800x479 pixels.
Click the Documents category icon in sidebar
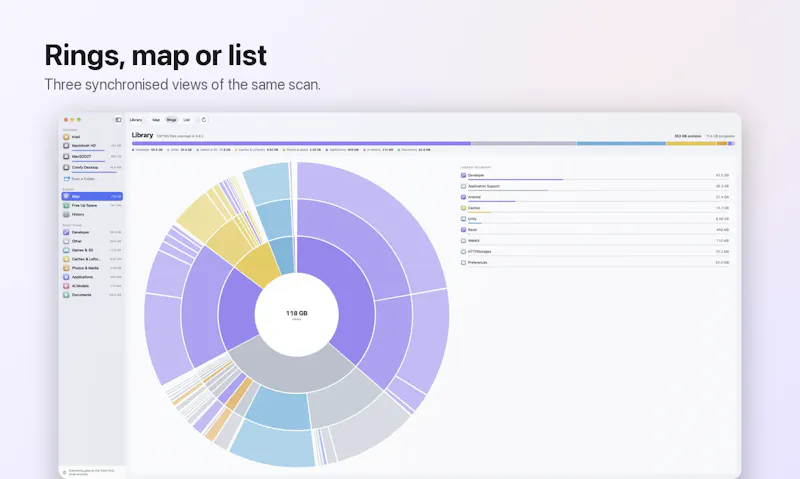(66, 295)
